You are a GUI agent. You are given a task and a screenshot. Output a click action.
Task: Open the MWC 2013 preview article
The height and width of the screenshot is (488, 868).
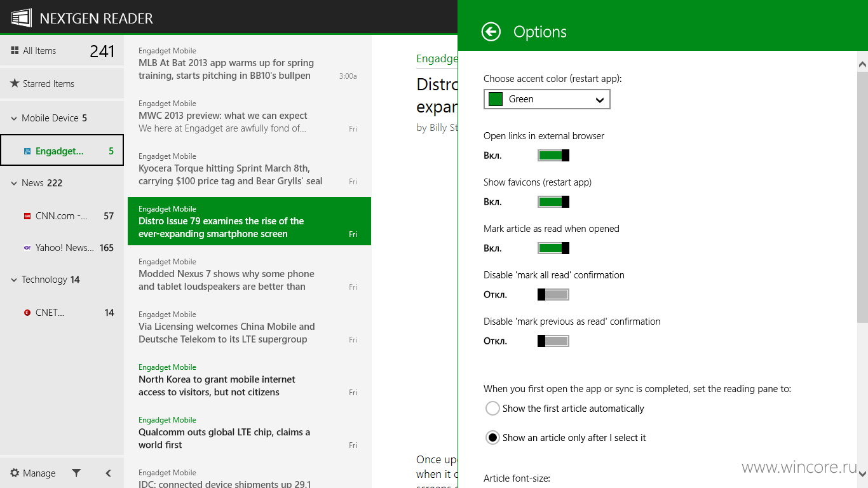(x=249, y=116)
